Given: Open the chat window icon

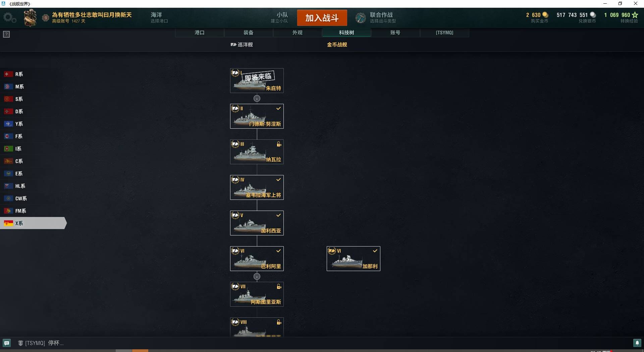Looking at the screenshot, I should point(7,343).
